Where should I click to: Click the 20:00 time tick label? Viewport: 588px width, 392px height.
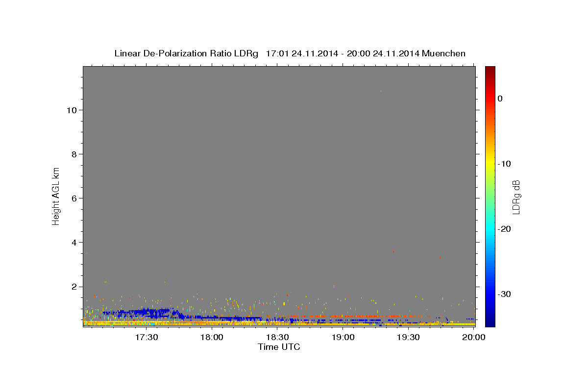pos(474,337)
